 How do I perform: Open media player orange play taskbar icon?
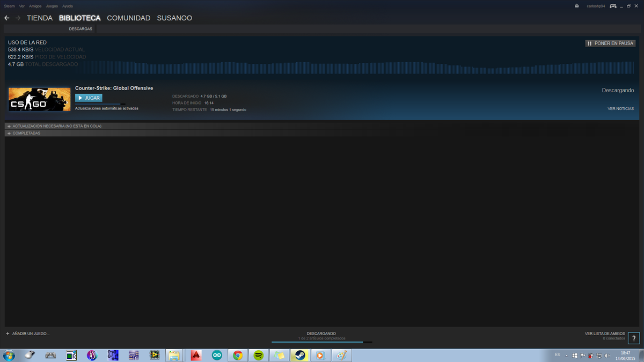[x=320, y=355]
